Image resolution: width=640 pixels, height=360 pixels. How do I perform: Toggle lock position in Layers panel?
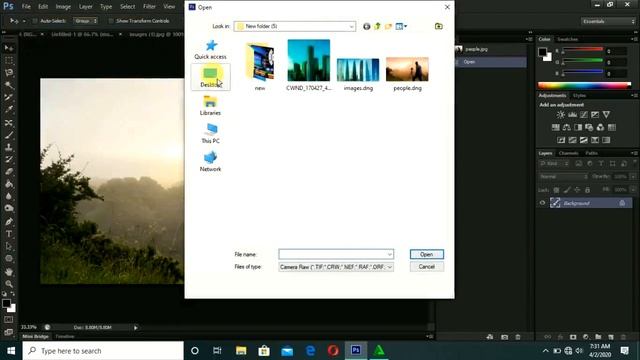(x=577, y=190)
